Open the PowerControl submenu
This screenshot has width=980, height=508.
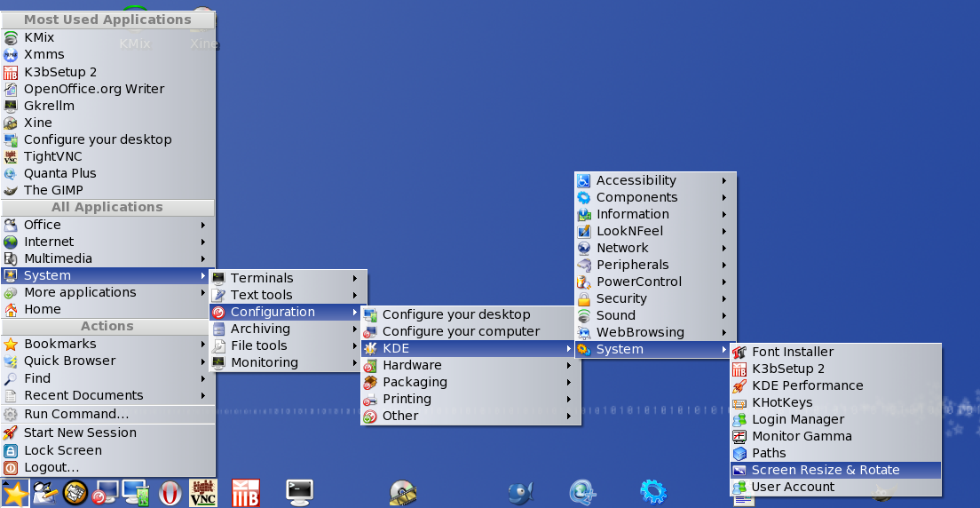(x=655, y=282)
